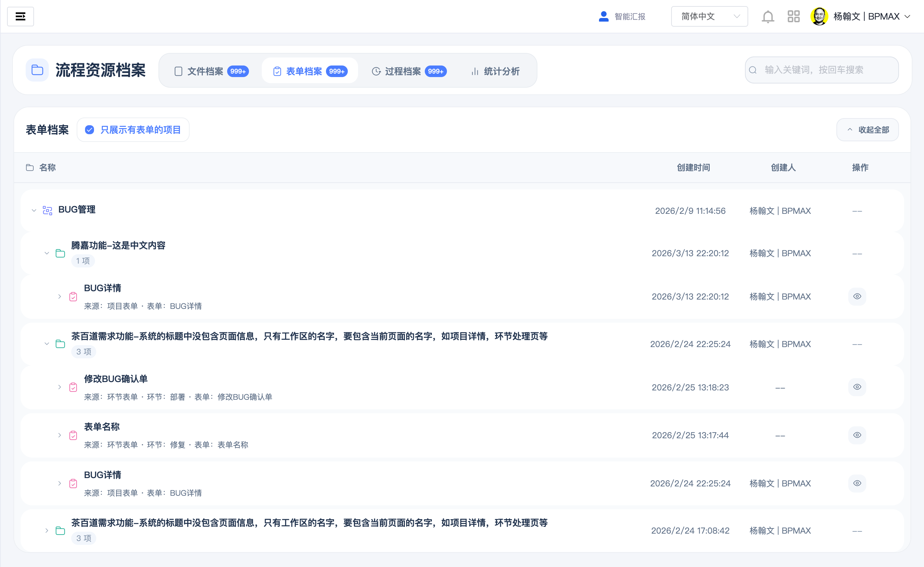This screenshot has width=924, height=567.
Task: Click the 智能汇报 person icon
Action: (603, 16)
